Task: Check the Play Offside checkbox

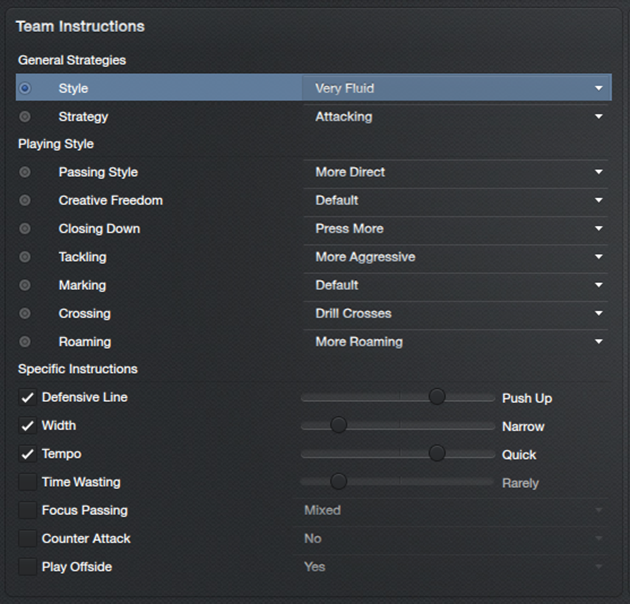Action: click(x=27, y=567)
